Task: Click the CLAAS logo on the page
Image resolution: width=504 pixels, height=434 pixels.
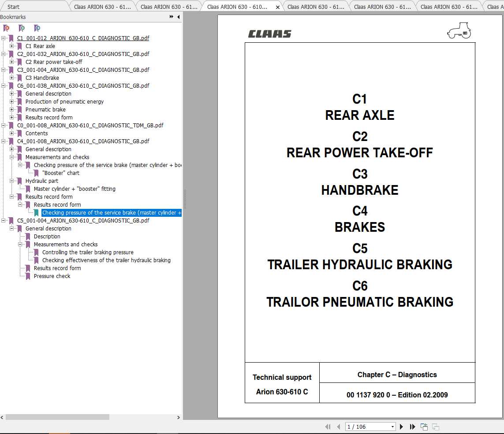Action: 269,34
